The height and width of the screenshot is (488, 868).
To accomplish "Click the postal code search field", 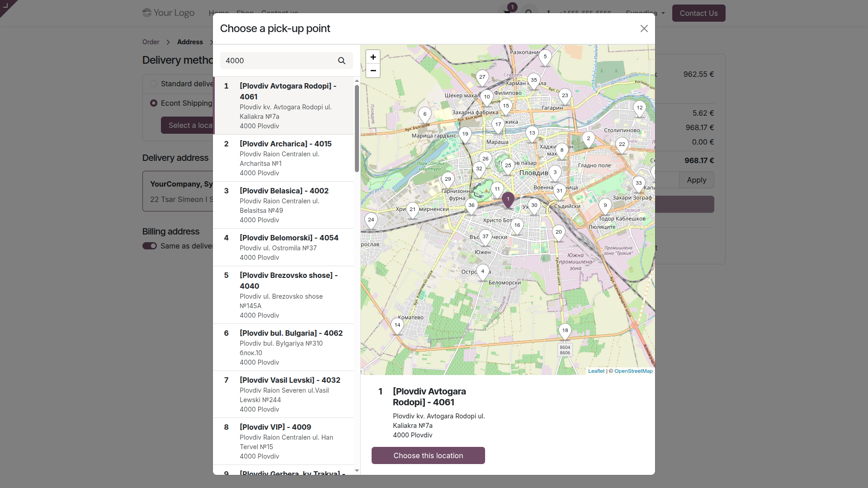I will 279,61.
